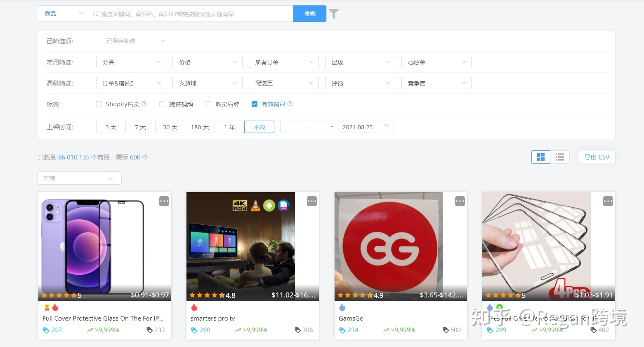644x347 pixels.
Task: Switch listing time to 7天
Action: 140,127
